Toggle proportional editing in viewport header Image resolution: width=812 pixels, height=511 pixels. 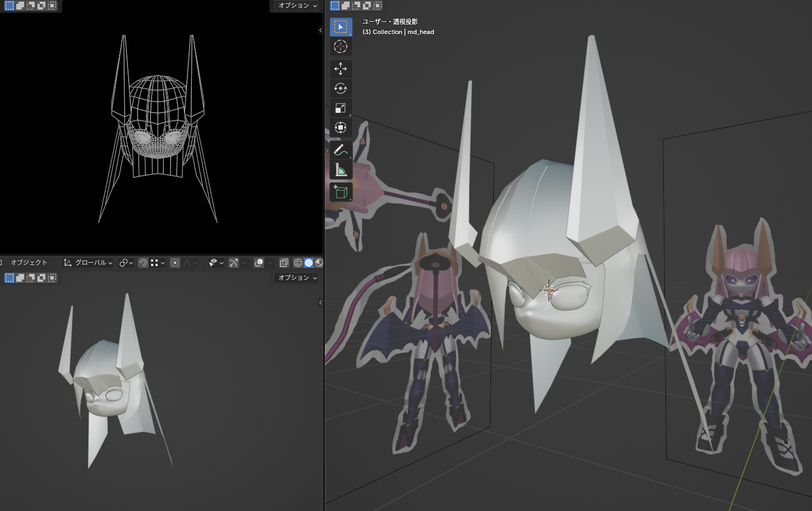click(175, 263)
